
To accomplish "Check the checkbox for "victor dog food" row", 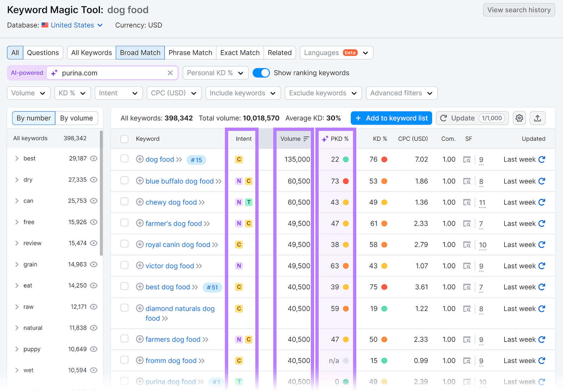I will pyautogui.click(x=124, y=265).
